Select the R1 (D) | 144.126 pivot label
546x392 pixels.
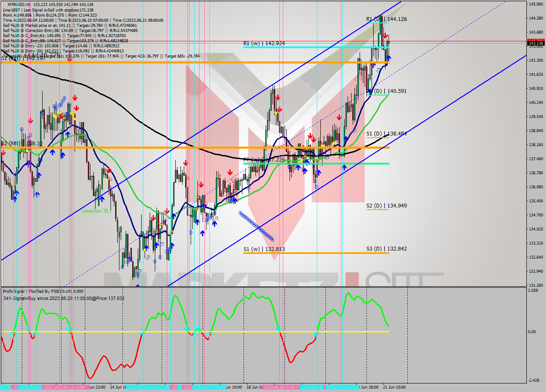[386, 19]
